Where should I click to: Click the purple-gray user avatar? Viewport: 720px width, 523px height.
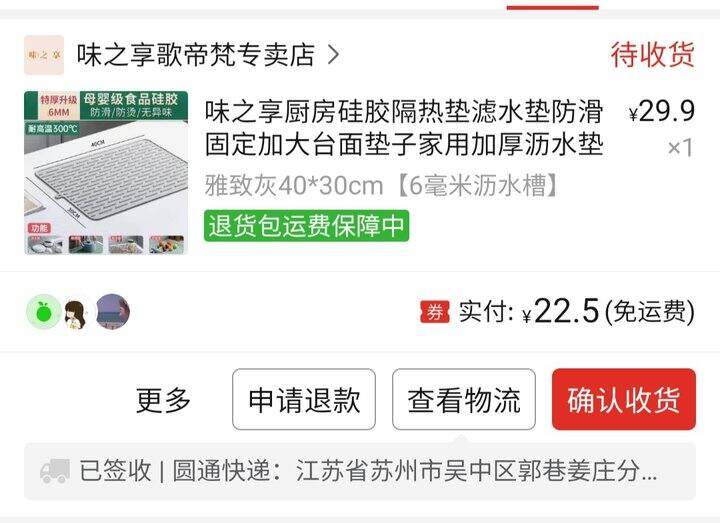coord(112,312)
